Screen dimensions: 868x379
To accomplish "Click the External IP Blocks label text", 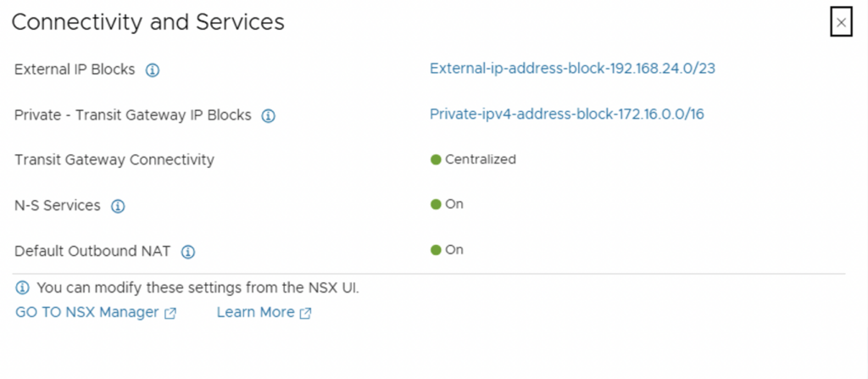I will pos(75,70).
